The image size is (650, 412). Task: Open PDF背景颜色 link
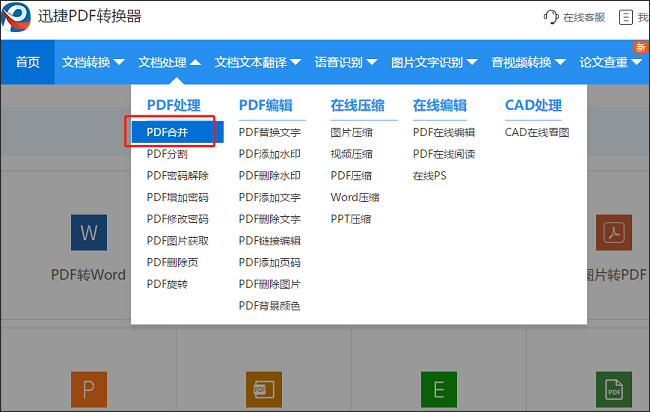coord(269,306)
